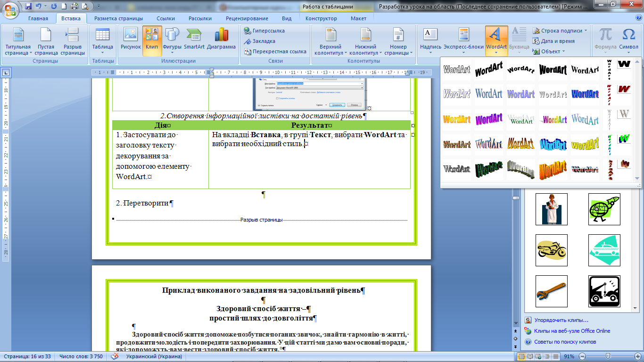This screenshot has height=362, width=644.
Task: Switch to outline view
Action: [x=547, y=356]
